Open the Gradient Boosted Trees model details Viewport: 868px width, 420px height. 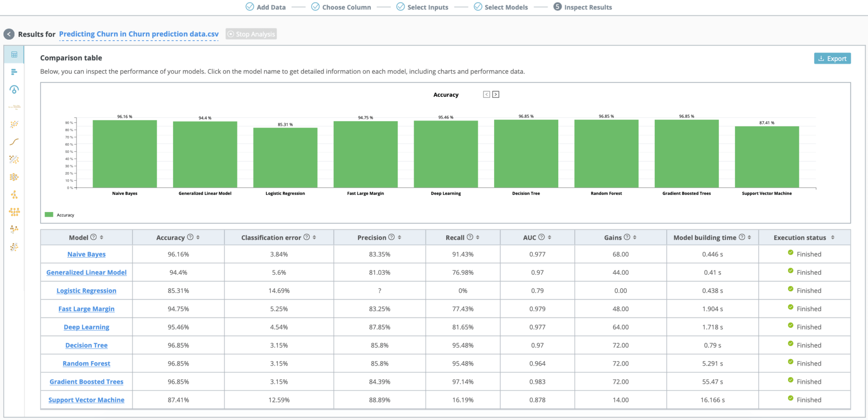pyautogui.click(x=86, y=381)
